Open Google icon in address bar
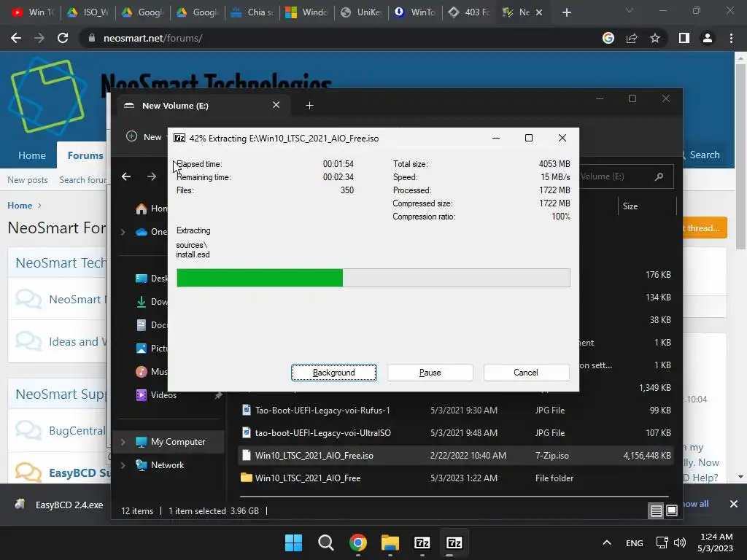 pos(608,38)
